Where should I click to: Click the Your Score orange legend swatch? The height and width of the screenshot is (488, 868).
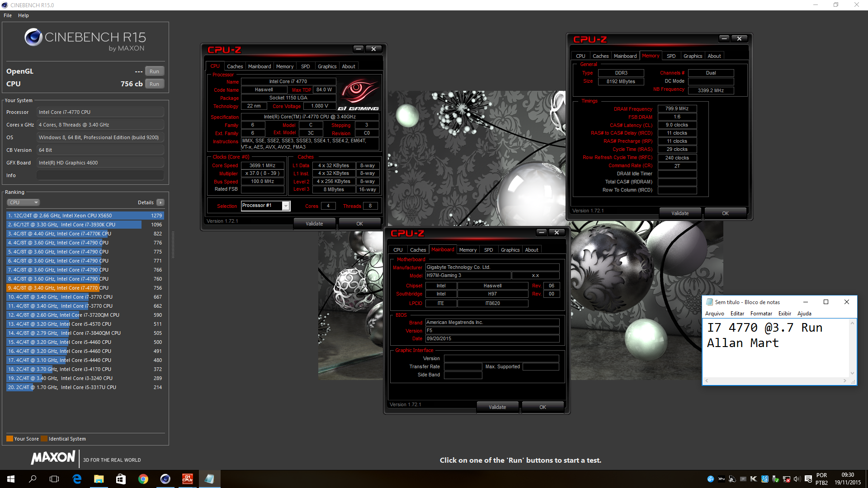tap(9, 439)
